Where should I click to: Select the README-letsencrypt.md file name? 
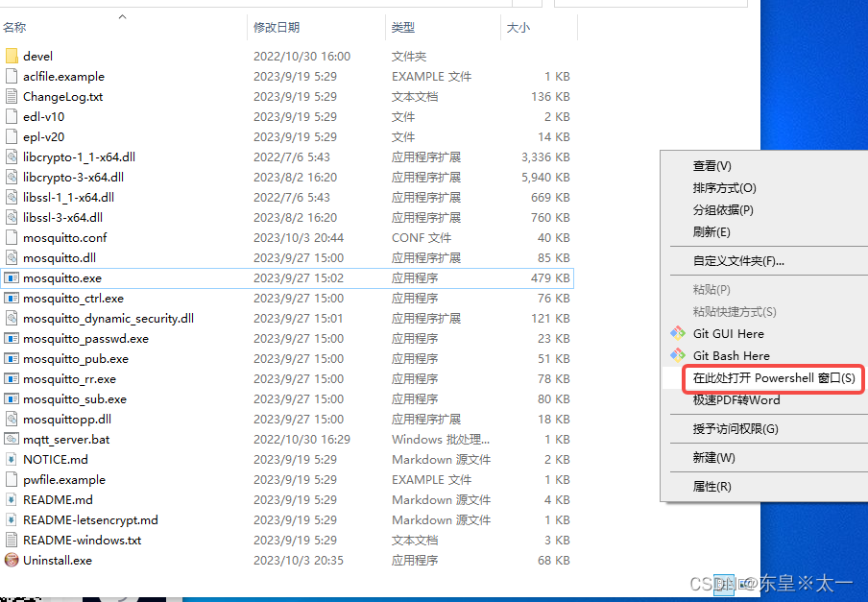pyautogui.click(x=90, y=520)
